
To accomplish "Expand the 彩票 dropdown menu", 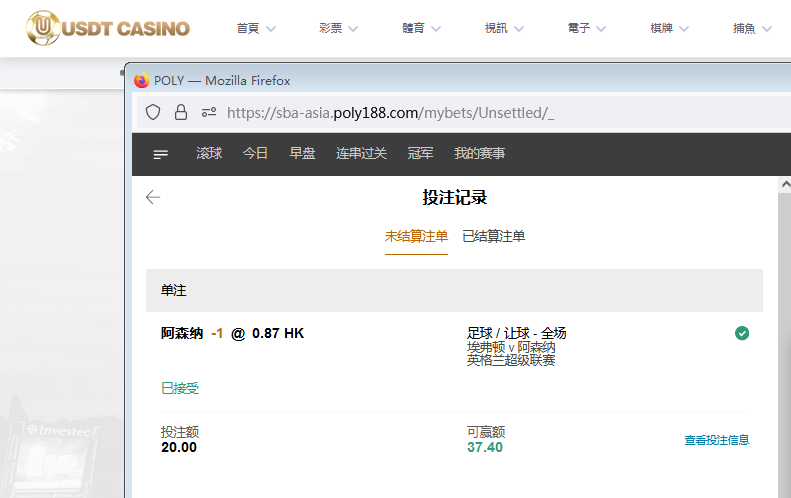I will tap(338, 28).
